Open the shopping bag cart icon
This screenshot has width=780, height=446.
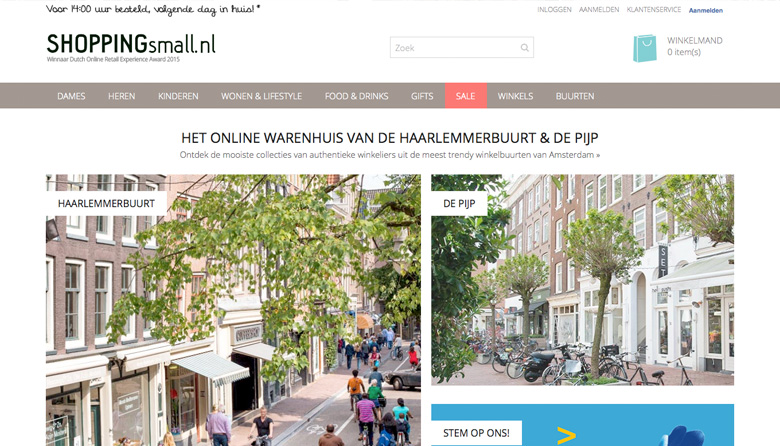tap(645, 48)
